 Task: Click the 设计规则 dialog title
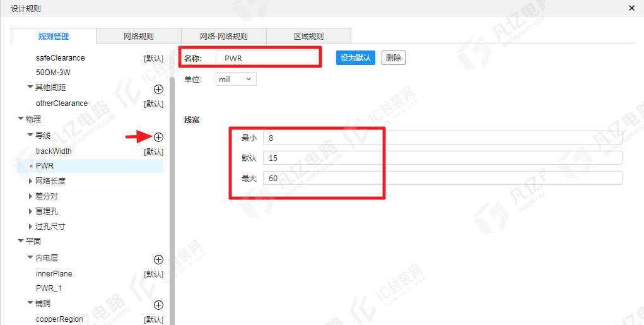25,9
